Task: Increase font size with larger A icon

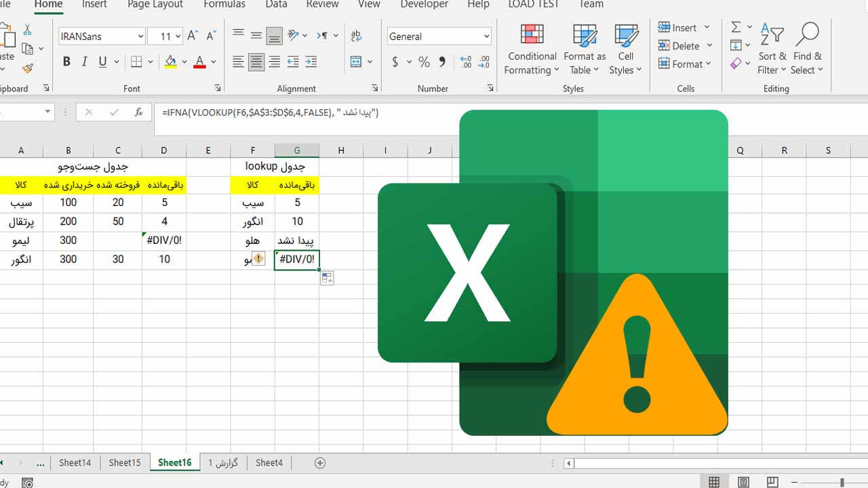Action: click(193, 36)
